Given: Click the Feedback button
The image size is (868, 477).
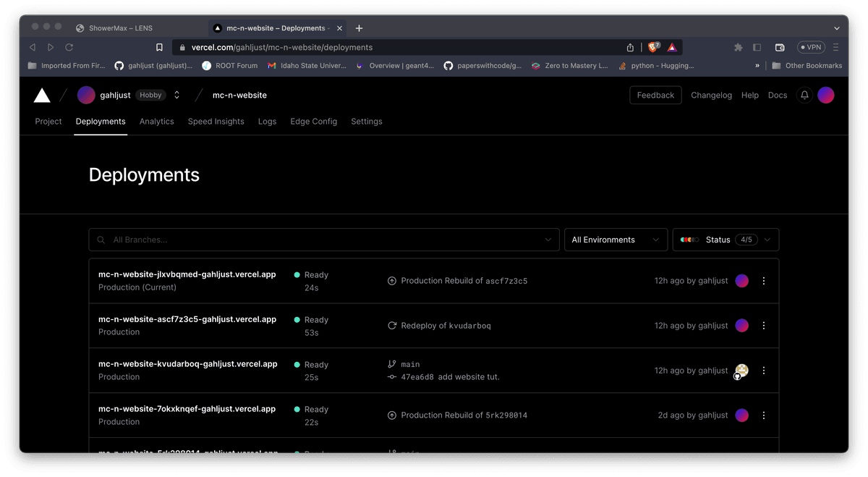Looking at the screenshot, I should [655, 95].
